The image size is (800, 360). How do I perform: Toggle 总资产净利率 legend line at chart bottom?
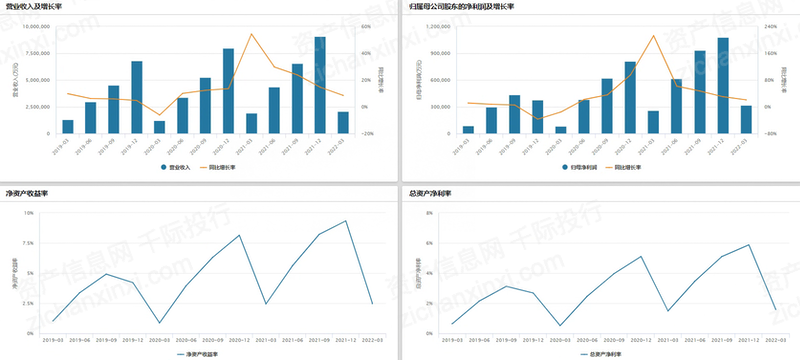tap(601, 354)
